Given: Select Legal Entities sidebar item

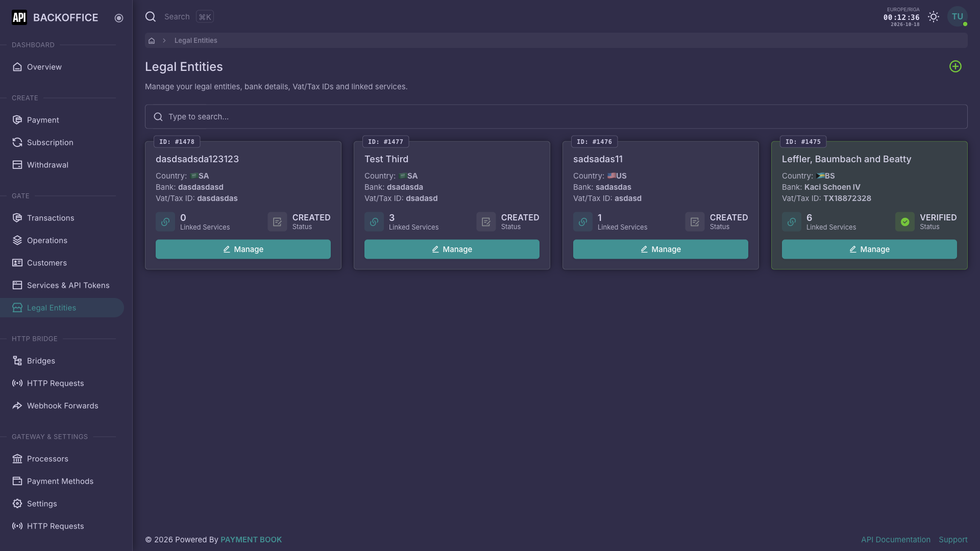Looking at the screenshot, I should 62,308.
